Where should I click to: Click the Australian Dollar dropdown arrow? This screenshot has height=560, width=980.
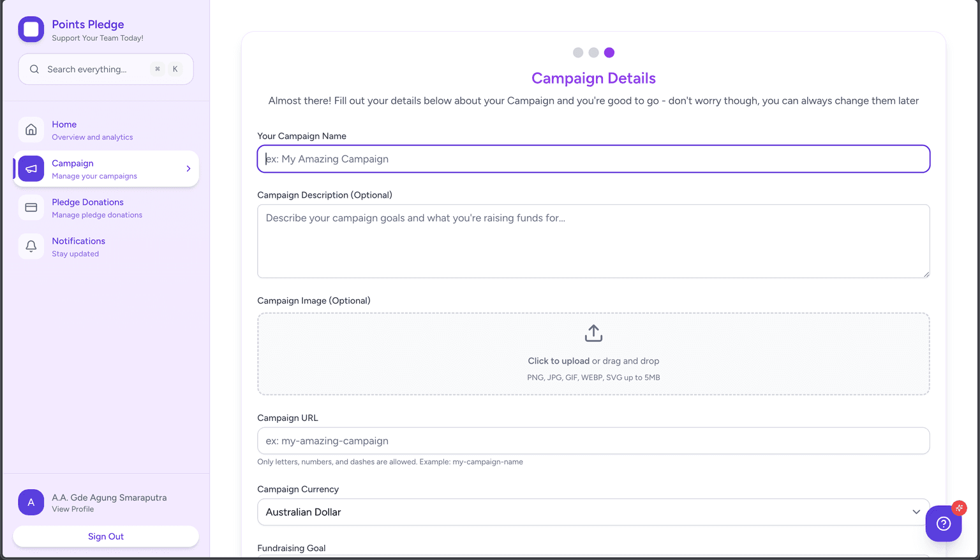point(916,512)
